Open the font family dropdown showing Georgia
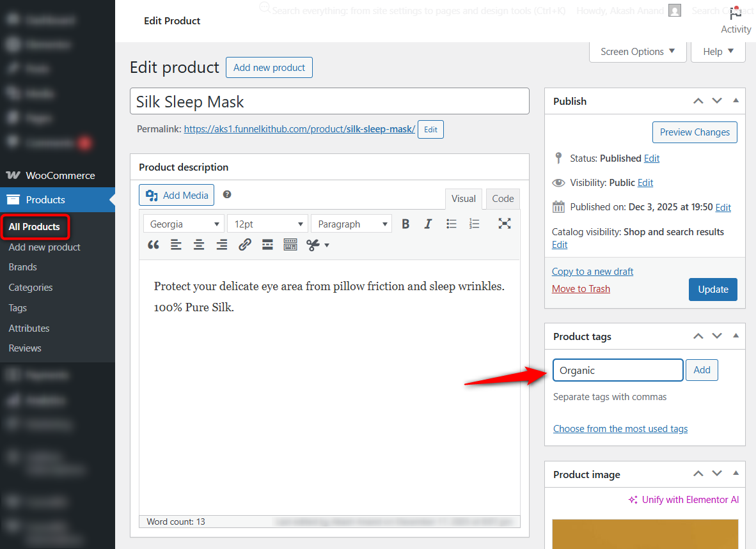756x549 pixels. pyautogui.click(x=184, y=223)
